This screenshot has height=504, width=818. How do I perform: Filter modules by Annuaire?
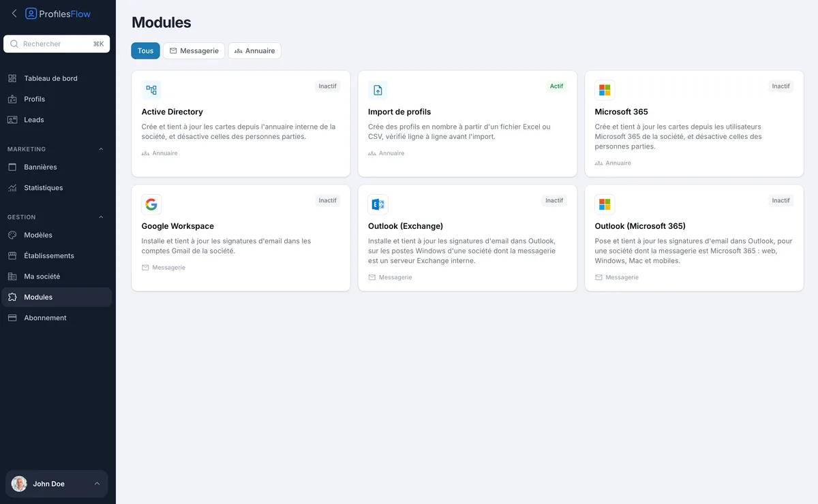pyautogui.click(x=254, y=50)
